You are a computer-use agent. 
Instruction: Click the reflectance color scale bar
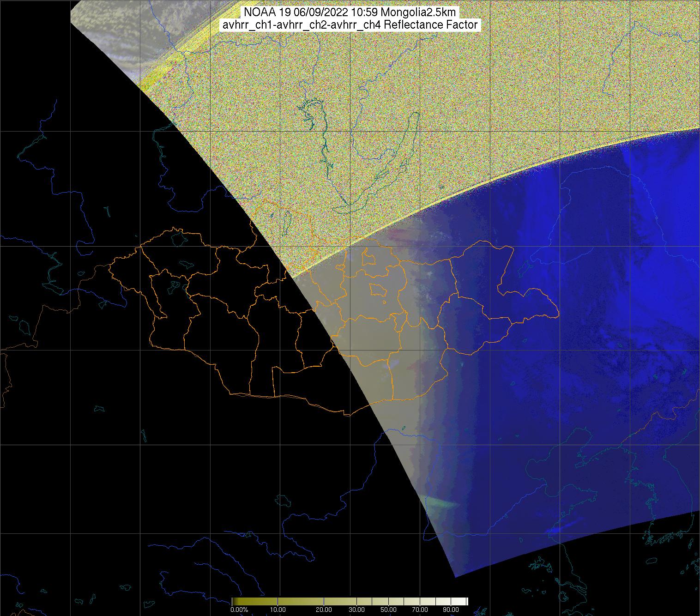tap(350, 601)
